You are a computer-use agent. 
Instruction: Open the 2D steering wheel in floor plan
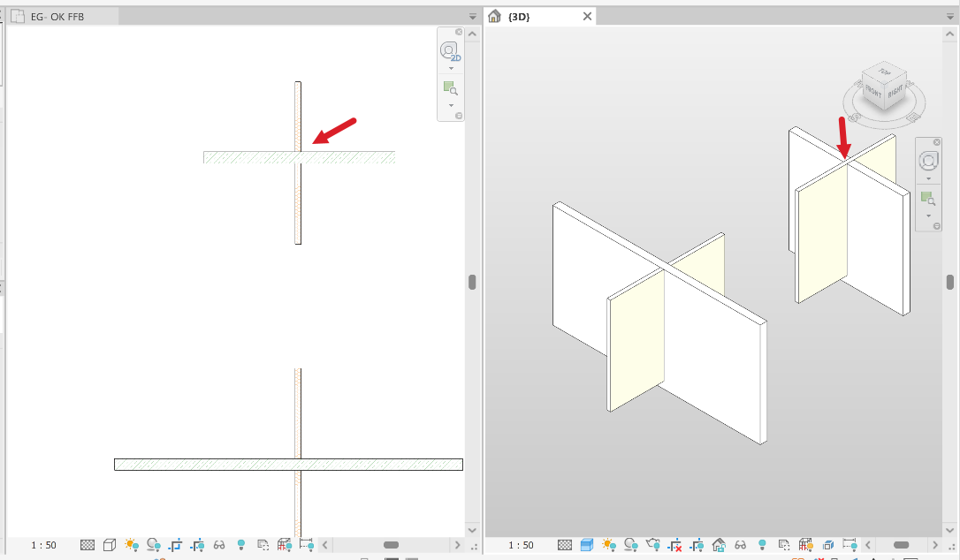point(450,51)
